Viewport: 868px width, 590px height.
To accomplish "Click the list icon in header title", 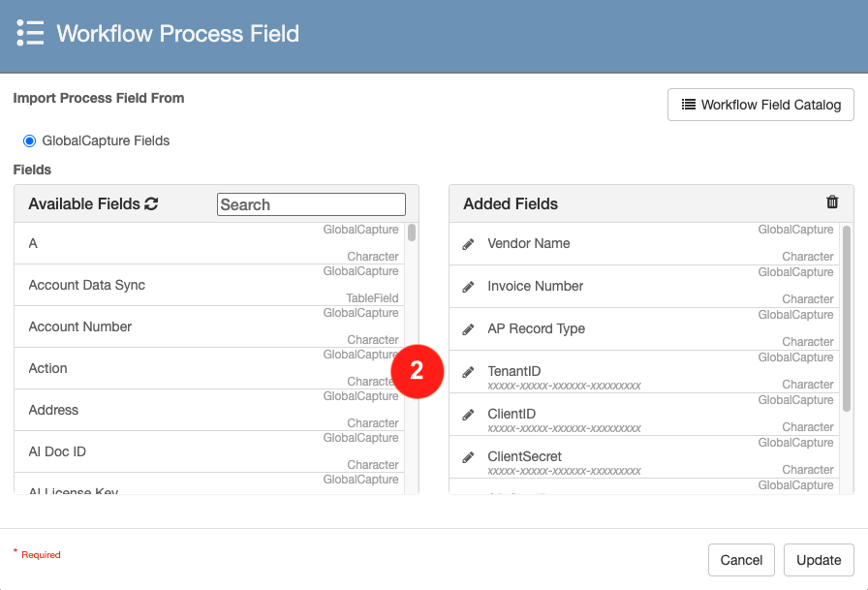I will 30,33.
